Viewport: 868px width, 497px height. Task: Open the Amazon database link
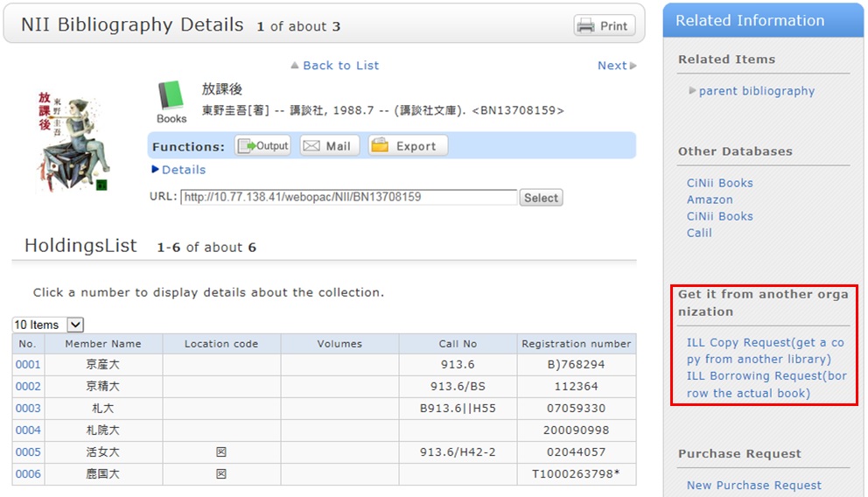710,199
